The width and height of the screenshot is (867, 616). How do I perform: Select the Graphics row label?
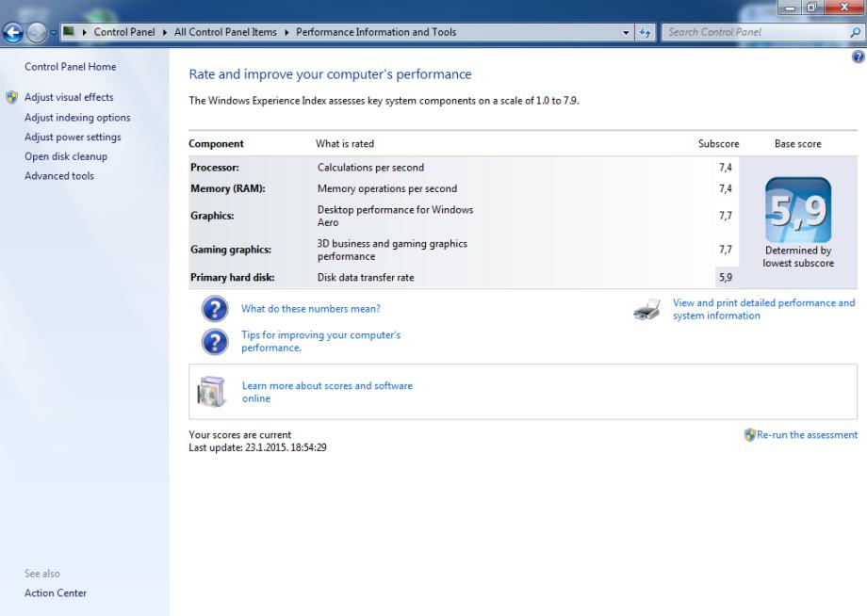click(212, 216)
